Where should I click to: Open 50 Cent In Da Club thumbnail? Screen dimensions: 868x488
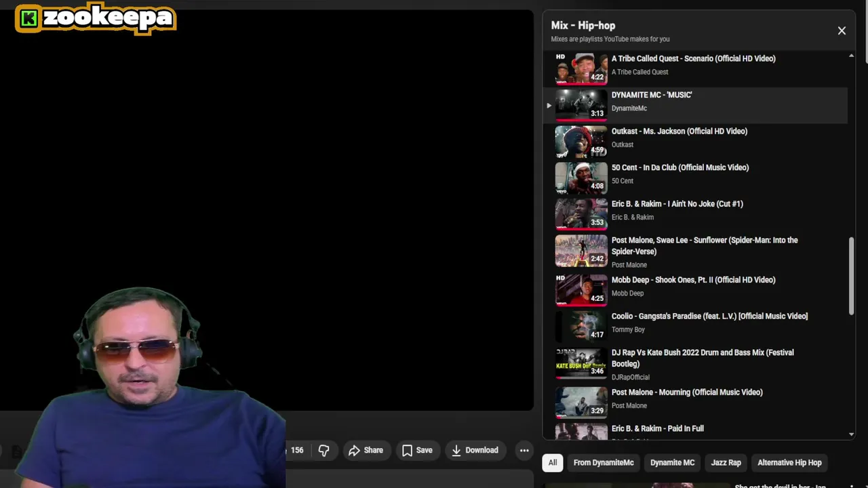581,178
